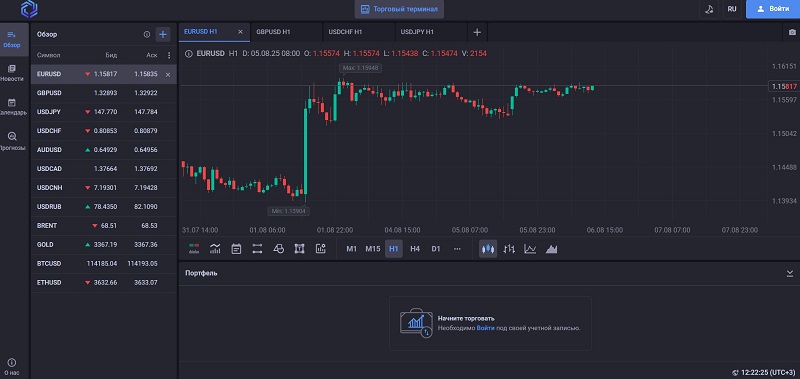Select the H1 timeframe button
800x379 pixels.
(394, 249)
